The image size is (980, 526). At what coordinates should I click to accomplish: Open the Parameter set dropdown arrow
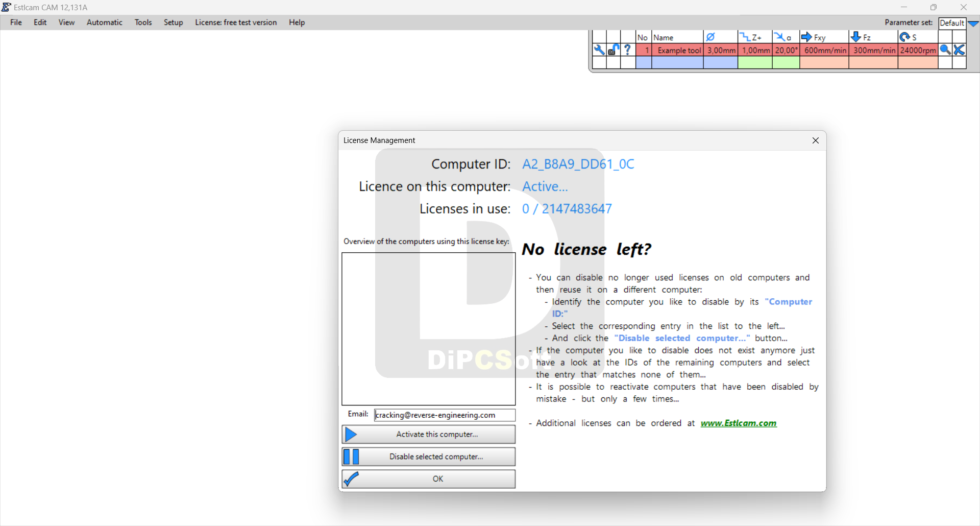[x=973, y=23]
